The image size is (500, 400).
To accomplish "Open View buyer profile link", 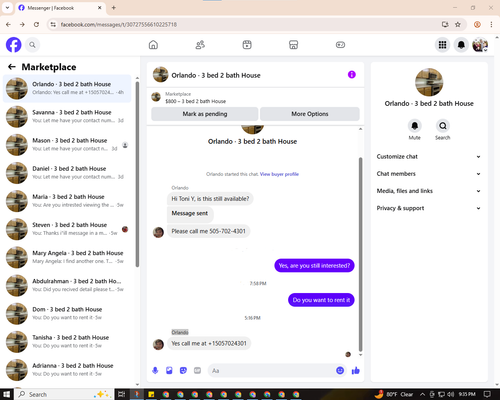I will click(x=279, y=174).
